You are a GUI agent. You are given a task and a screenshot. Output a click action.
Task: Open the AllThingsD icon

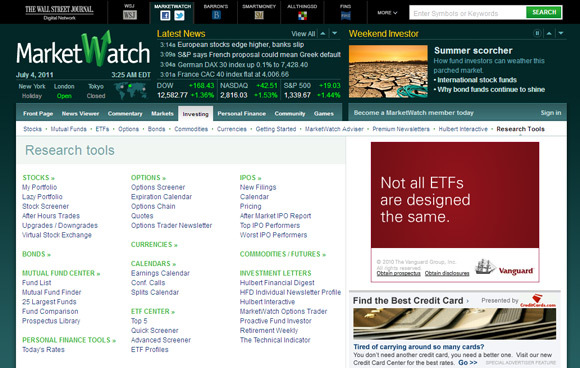tap(303, 16)
